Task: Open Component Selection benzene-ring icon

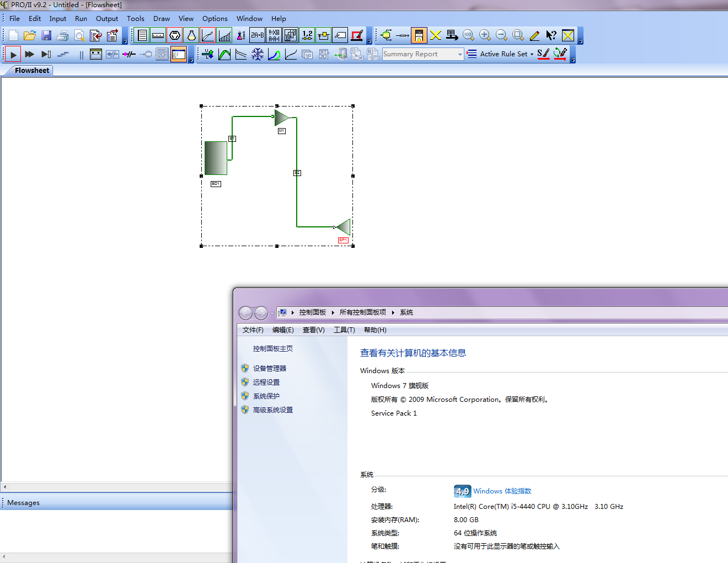Action: [175, 36]
